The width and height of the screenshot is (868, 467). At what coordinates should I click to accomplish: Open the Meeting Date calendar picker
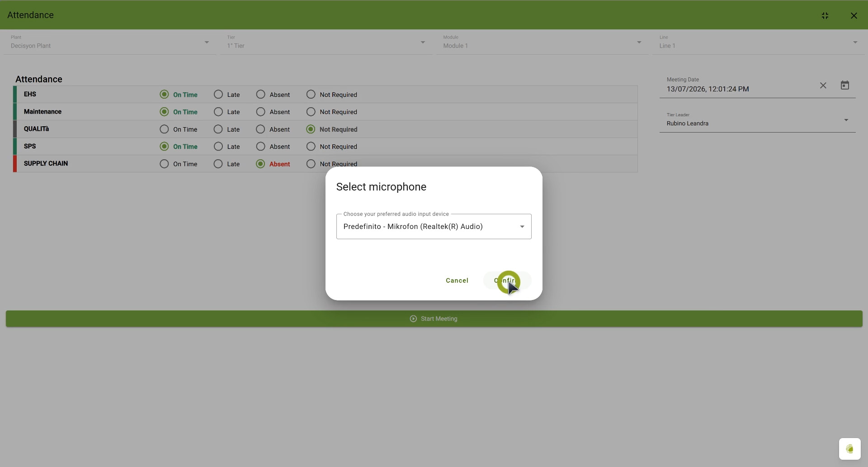[x=845, y=85]
